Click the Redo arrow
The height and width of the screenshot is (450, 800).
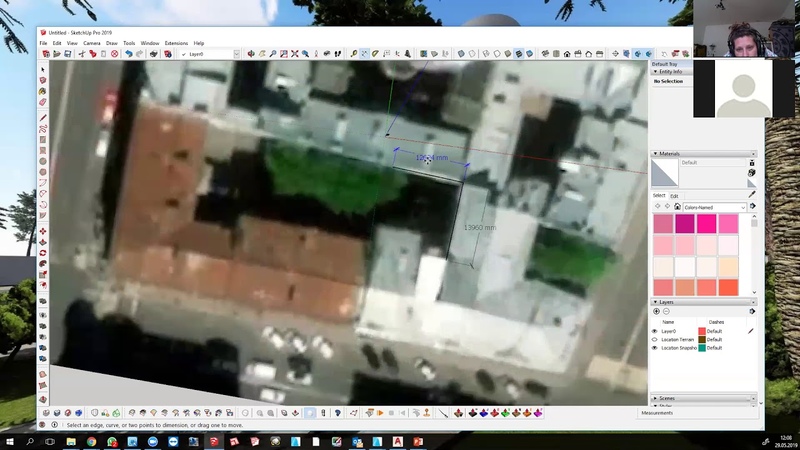[x=139, y=54]
